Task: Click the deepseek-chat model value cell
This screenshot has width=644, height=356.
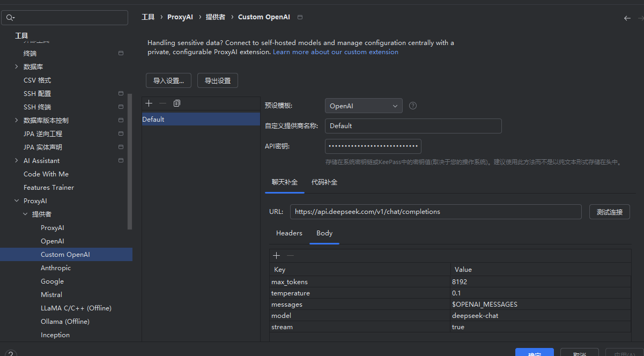Action: pos(541,316)
